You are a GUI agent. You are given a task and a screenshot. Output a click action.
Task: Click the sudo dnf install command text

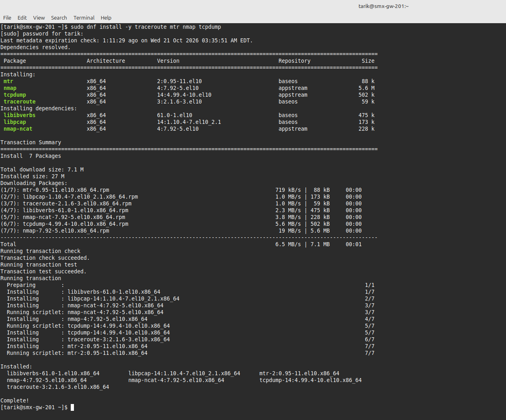(146, 27)
